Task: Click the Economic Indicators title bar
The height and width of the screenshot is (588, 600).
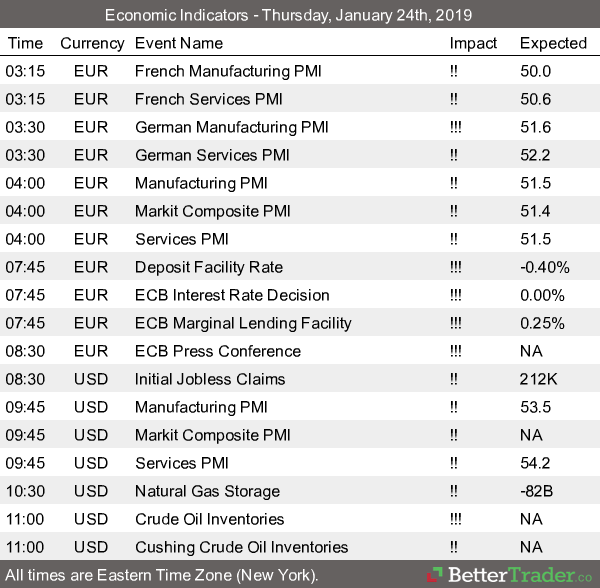Action: click(300, 15)
